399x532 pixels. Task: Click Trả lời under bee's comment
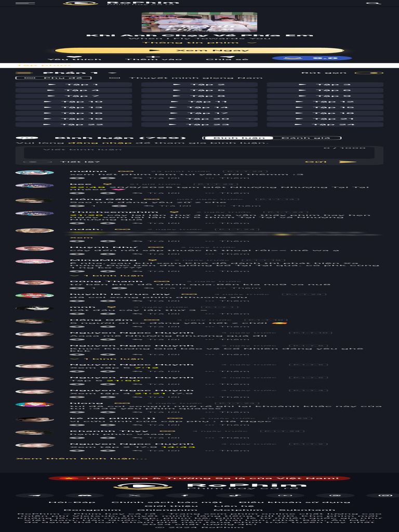(x=155, y=193)
